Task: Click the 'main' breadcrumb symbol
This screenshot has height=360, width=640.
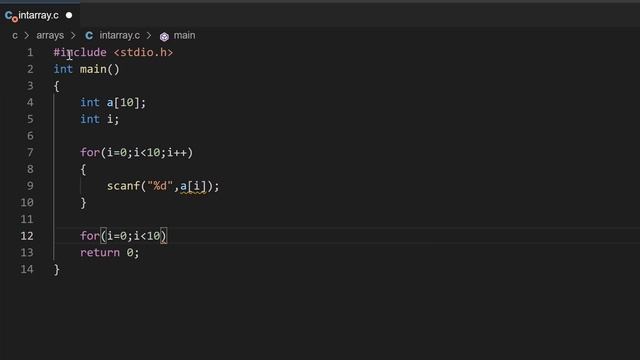Action: [x=184, y=36]
